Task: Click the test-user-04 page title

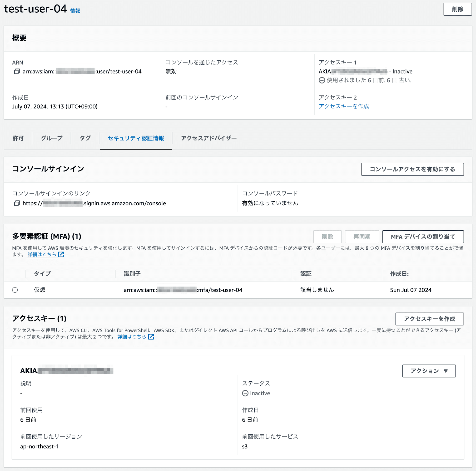Action: [x=35, y=9]
